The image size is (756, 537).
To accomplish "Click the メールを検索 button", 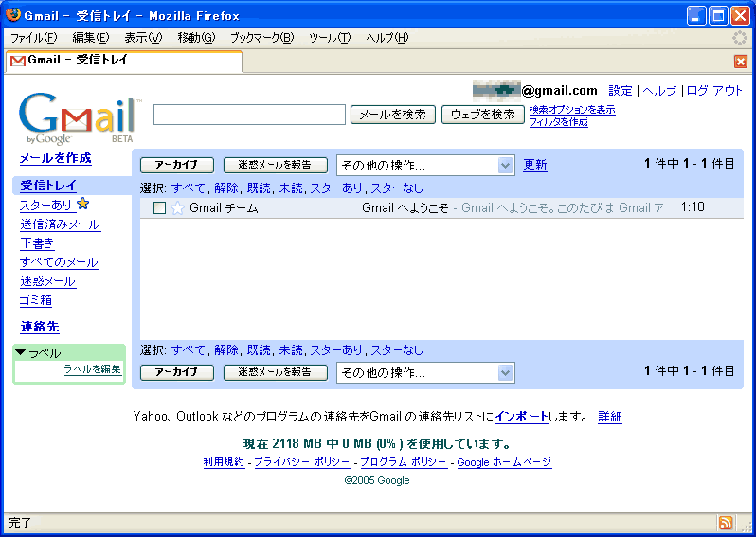I will [x=393, y=115].
